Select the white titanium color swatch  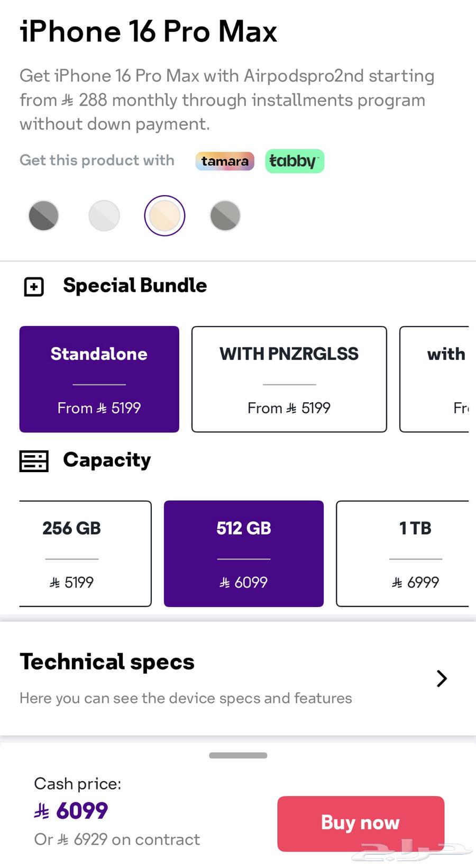[x=104, y=216]
